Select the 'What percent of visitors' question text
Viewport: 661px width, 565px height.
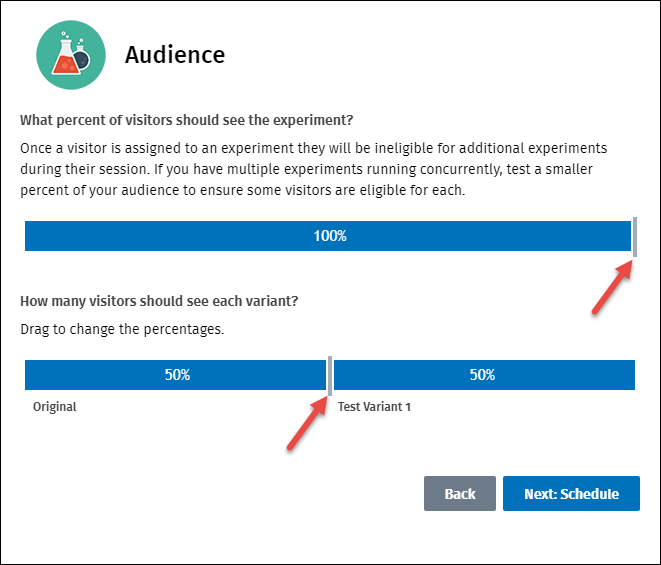point(186,120)
